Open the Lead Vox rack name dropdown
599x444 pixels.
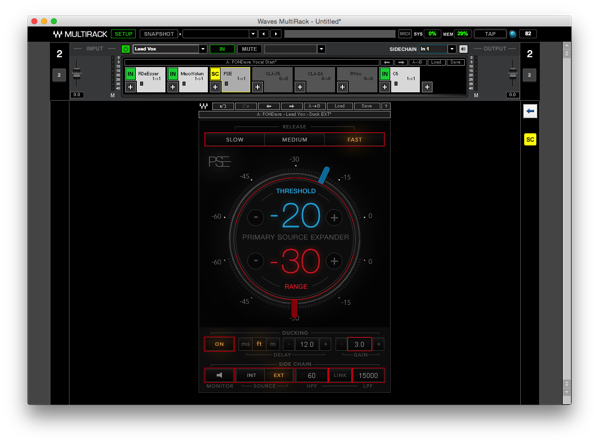click(x=203, y=49)
